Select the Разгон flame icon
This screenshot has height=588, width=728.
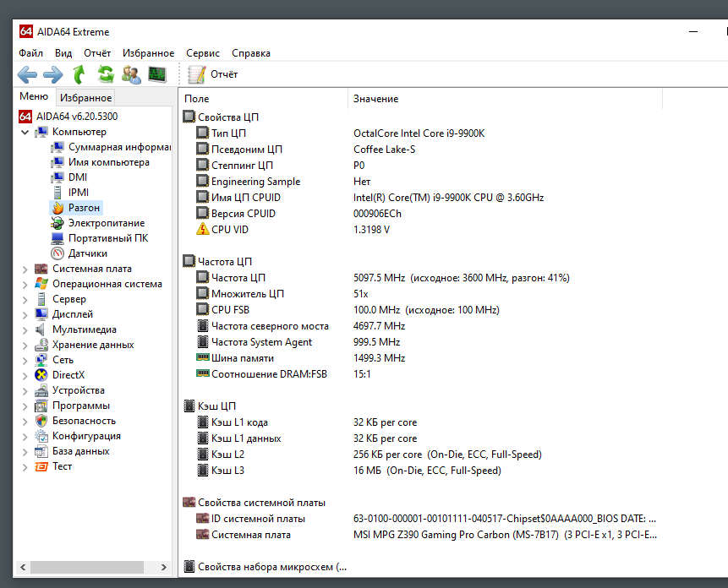click(57, 208)
